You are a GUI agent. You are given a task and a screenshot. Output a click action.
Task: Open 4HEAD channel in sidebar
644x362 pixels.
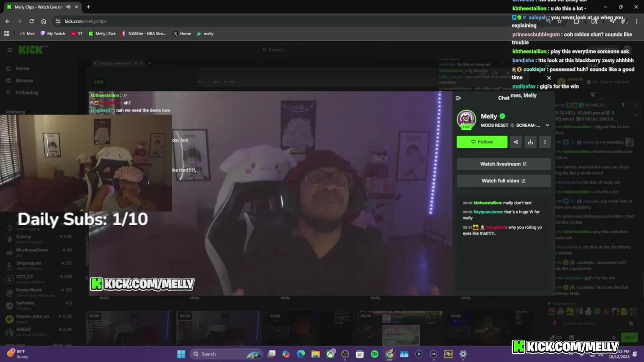(x=38, y=331)
